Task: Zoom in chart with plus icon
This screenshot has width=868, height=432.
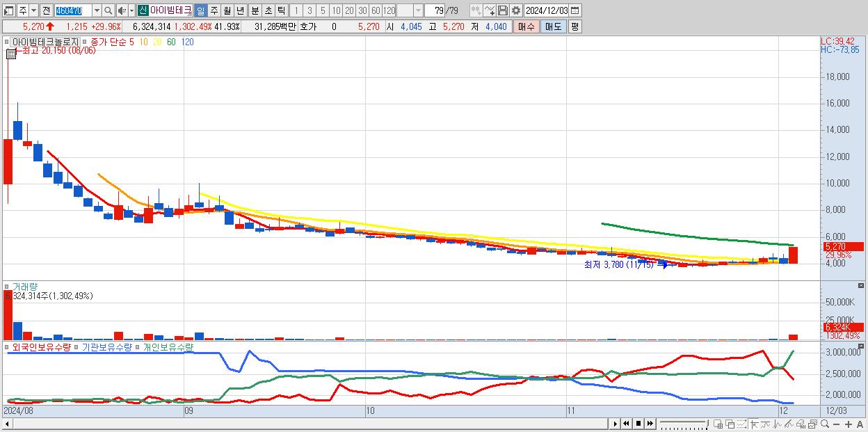Action: tap(848, 424)
